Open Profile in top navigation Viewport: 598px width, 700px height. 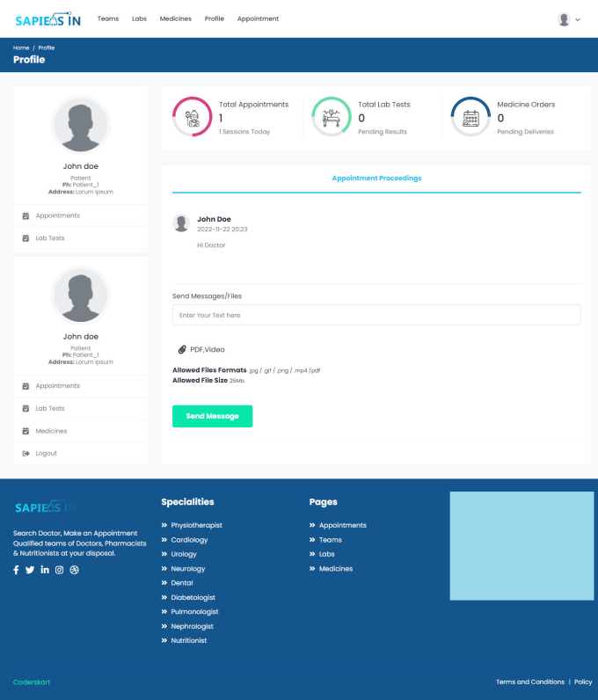point(215,18)
